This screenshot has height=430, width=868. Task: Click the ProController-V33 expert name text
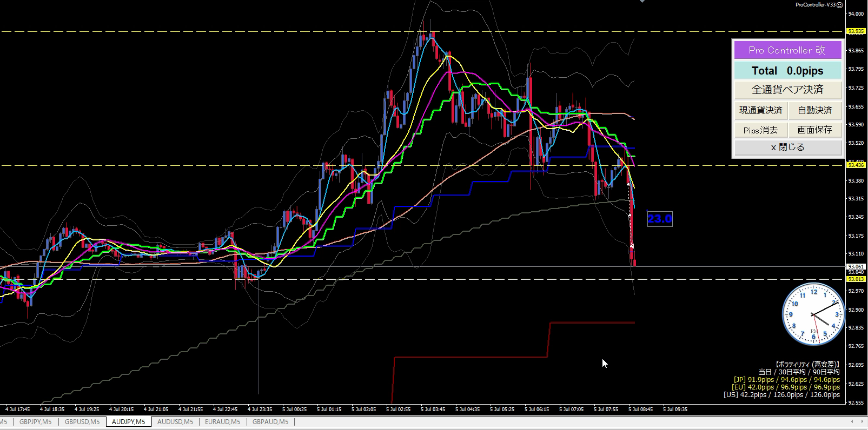[x=815, y=5]
